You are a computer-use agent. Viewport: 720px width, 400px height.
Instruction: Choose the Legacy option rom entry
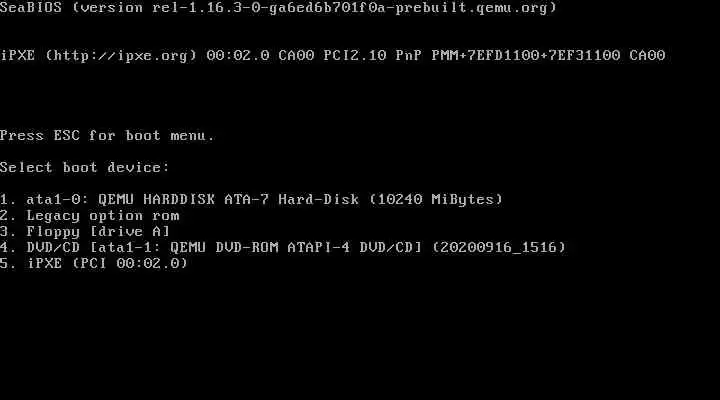coord(90,216)
